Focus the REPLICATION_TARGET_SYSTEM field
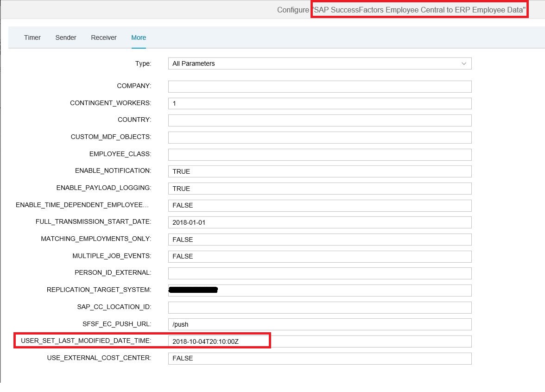This screenshot has width=545, height=392. pos(320,291)
